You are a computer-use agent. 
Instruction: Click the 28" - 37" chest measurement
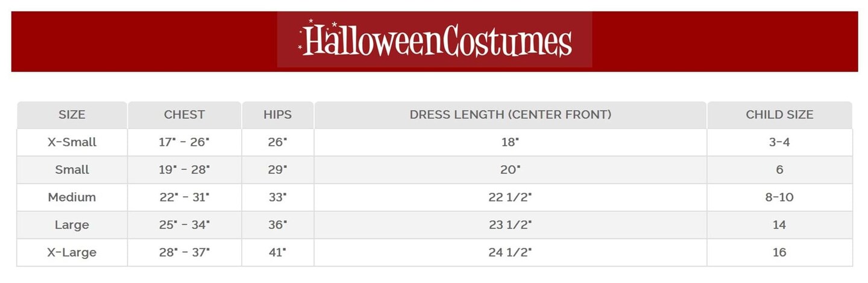184,252
